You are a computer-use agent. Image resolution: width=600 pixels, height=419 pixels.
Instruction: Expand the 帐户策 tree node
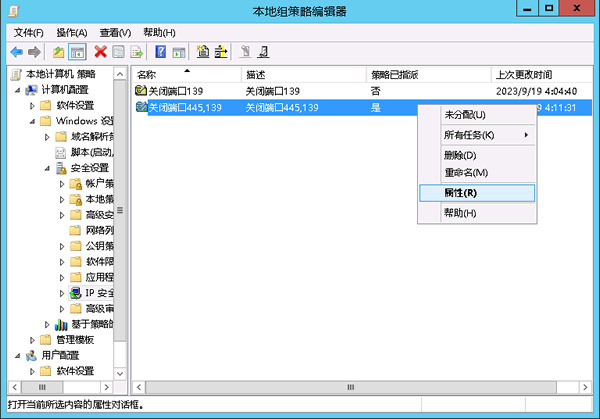pyautogui.click(x=62, y=184)
